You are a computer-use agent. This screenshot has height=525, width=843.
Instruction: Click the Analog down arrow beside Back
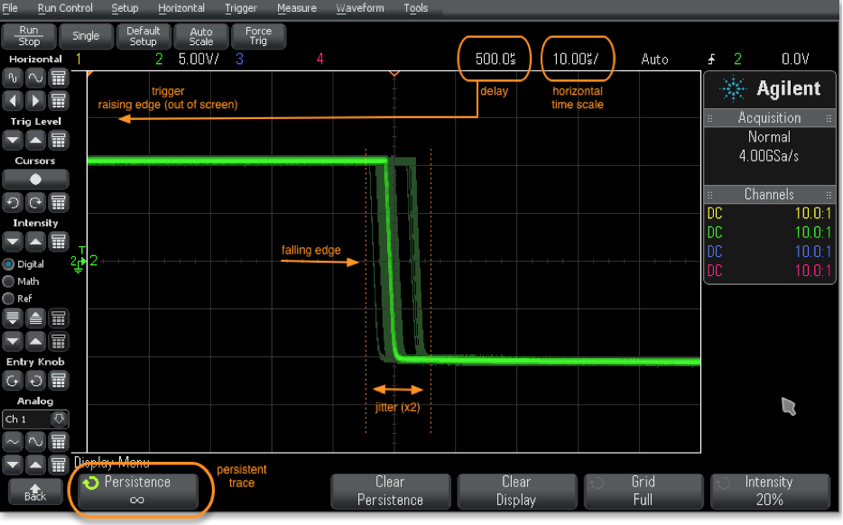pyautogui.click(x=12, y=464)
